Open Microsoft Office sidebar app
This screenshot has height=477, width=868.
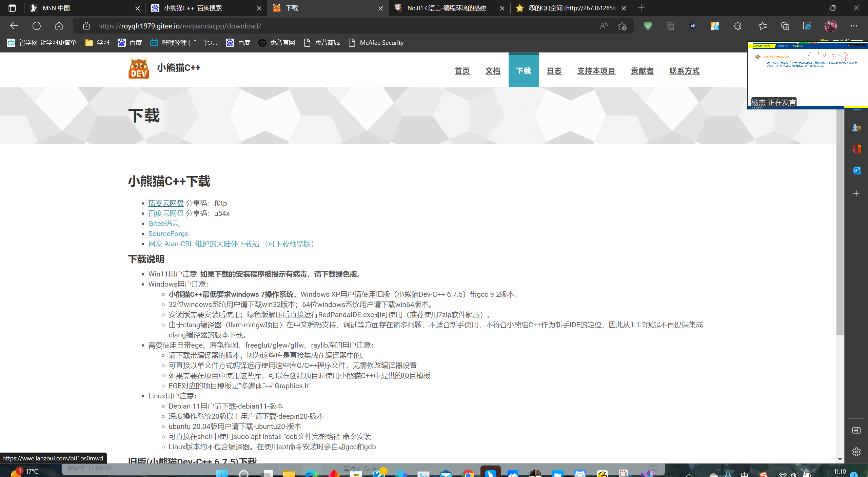point(856,149)
